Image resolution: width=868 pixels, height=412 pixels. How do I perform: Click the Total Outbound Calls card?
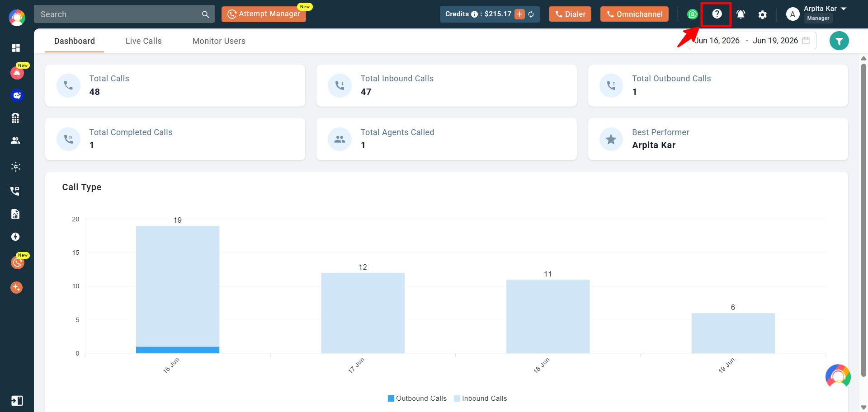718,85
